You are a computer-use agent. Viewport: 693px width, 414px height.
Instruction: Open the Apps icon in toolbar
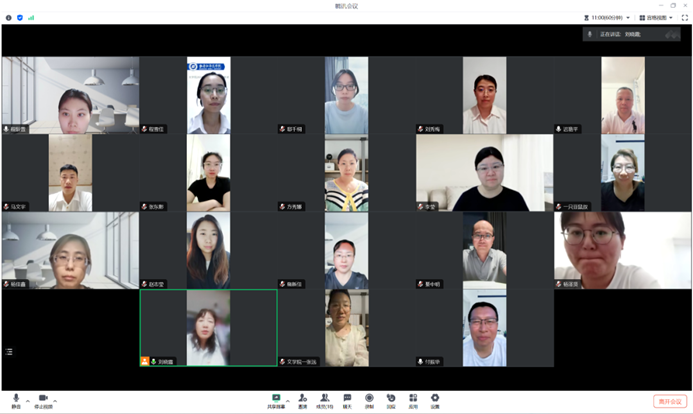tap(412, 398)
